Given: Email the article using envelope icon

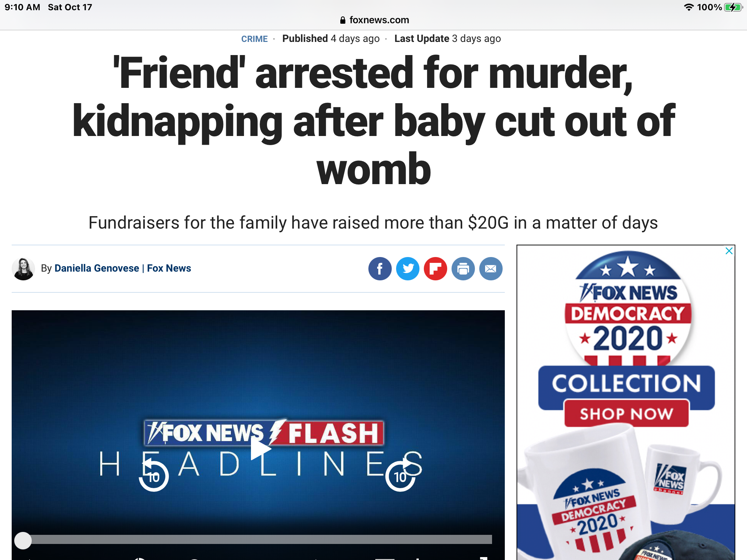Looking at the screenshot, I should pos(491,269).
